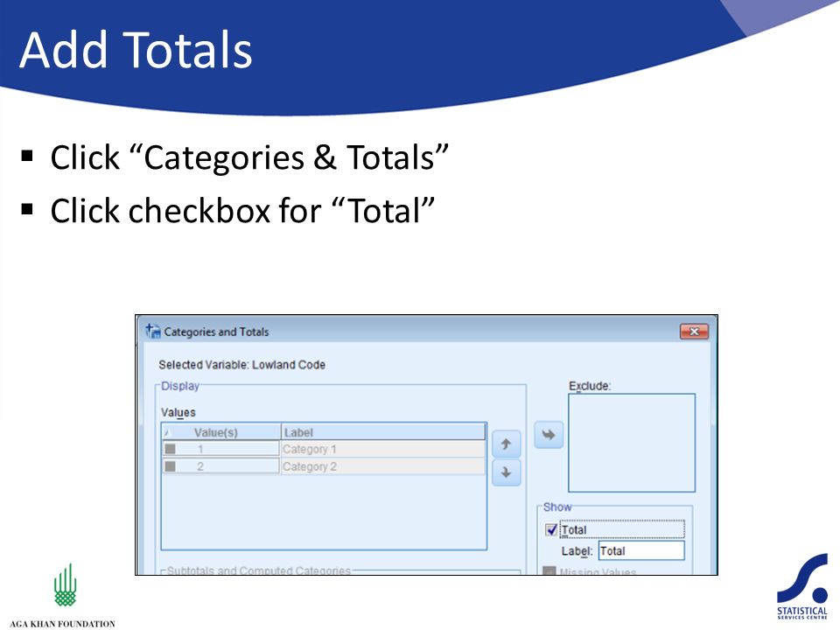Image resolution: width=840 pixels, height=630 pixels.
Task: Click the move-up arrow button
Action: pos(506,444)
